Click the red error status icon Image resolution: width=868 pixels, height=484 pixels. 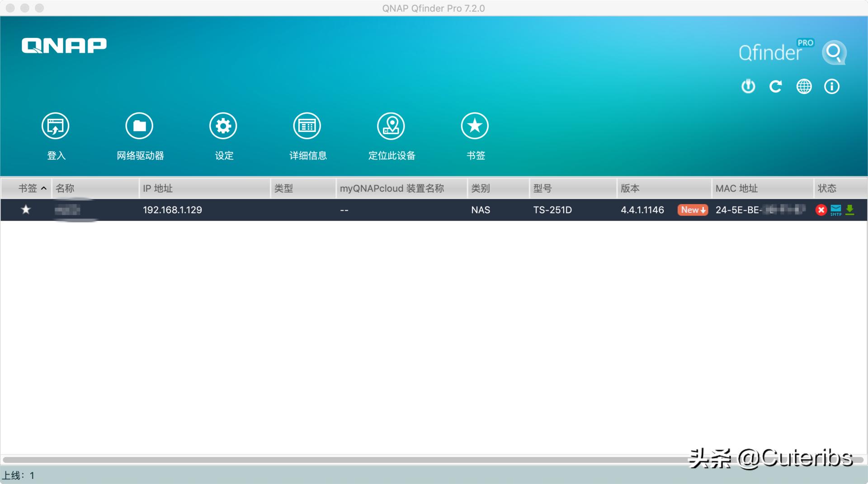pos(821,210)
